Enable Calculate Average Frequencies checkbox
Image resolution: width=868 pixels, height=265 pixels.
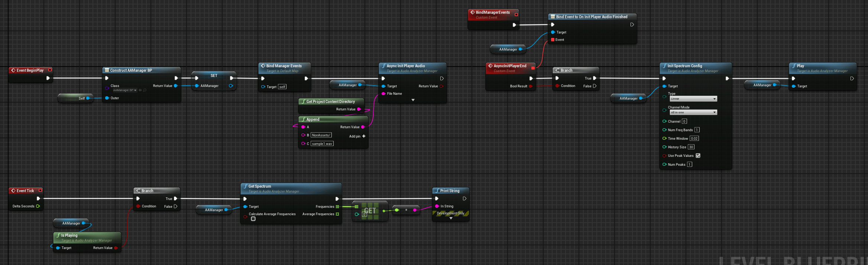[x=253, y=219]
